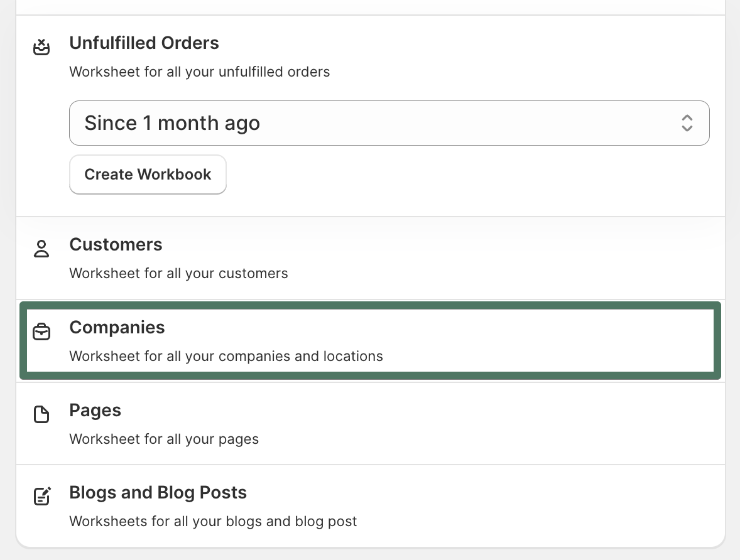Click 'Worksheet for all your pages' description
Image resolution: width=740 pixels, height=560 pixels.
pyautogui.click(x=163, y=439)
